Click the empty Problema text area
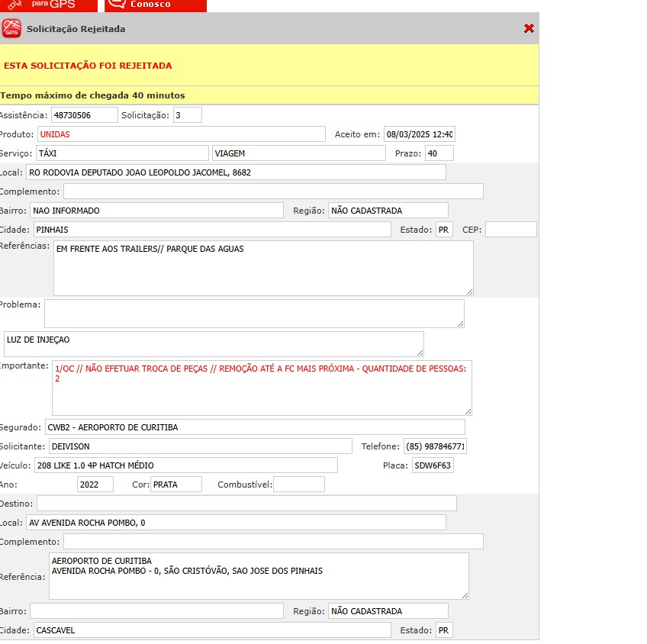 pyautogui.click(x=254, y=314)
